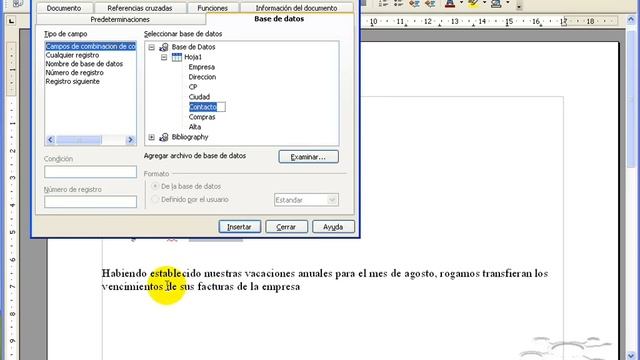Click the Examinar... button
The height and width of the screenshot is (360, 640).
tap(309, 157)
